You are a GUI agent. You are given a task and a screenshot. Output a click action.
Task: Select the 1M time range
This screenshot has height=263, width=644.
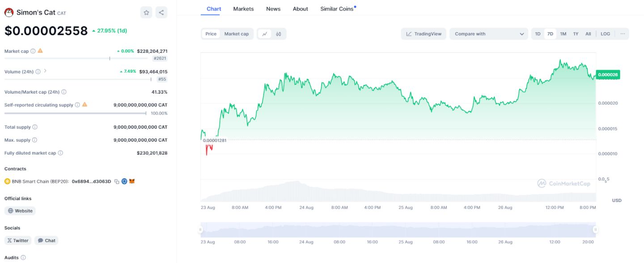(563, 34)
